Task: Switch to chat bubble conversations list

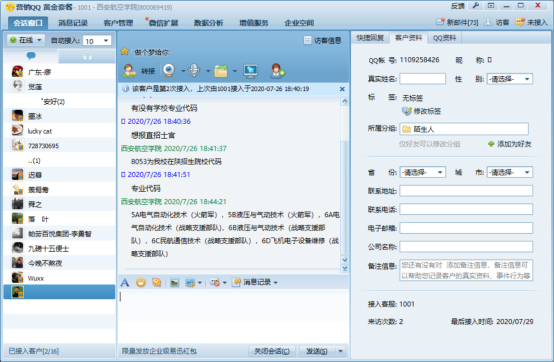Action: 31,56
